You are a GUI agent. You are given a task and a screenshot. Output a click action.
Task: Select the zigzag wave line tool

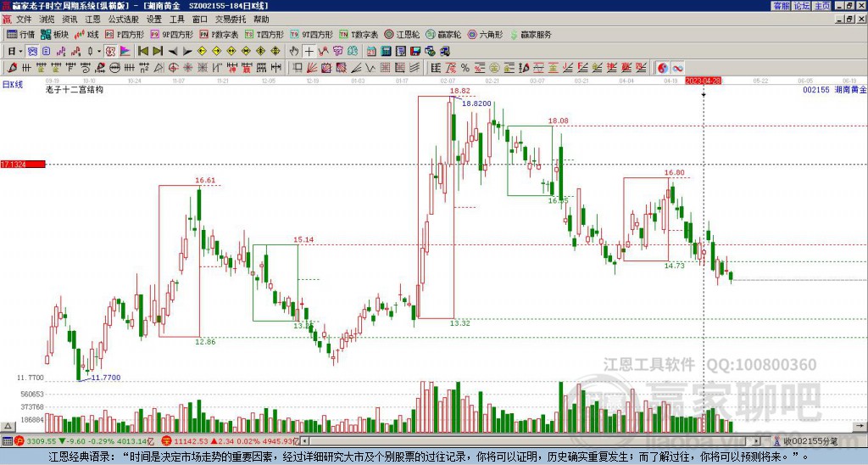(x=370, y=68)
